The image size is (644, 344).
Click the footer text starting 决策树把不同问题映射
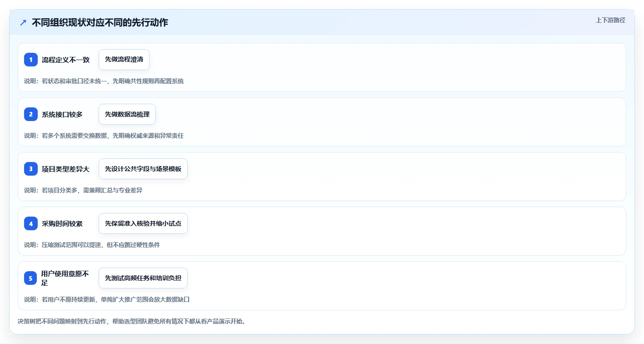(x=132, y=321)
